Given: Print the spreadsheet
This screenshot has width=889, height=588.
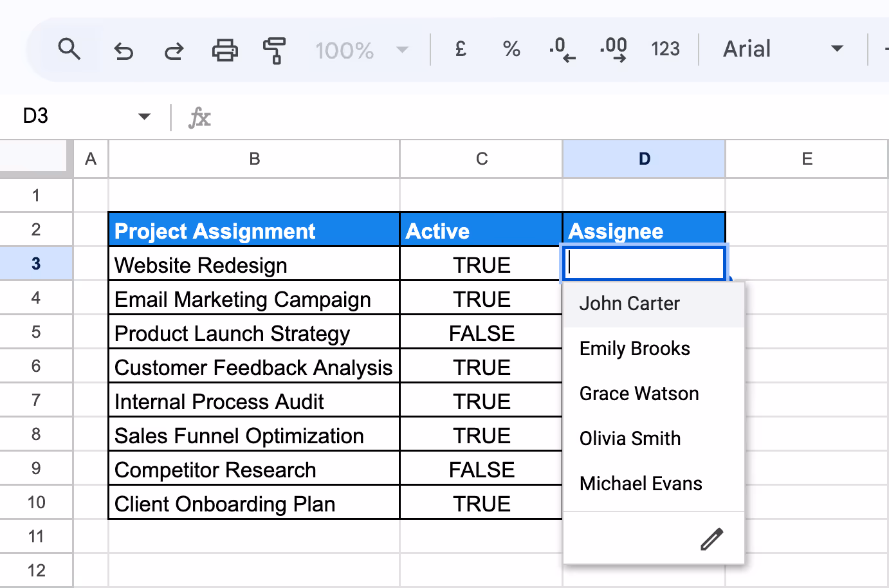Looking at the screenshot, I should pos(224,50).
